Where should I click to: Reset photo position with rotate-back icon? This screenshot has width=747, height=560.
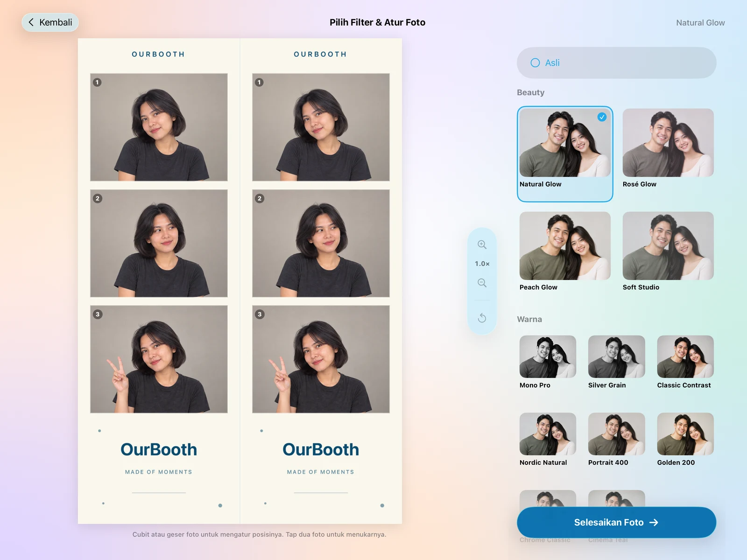[482, 318]
